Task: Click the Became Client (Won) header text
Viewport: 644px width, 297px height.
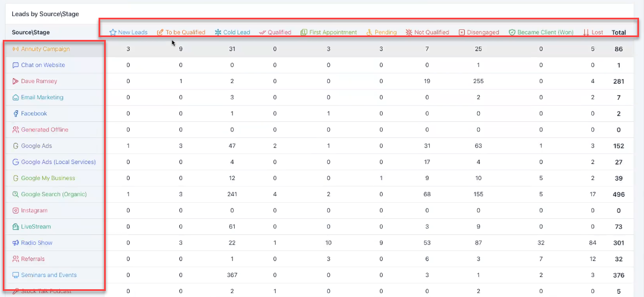Action: tap(545, 32)
